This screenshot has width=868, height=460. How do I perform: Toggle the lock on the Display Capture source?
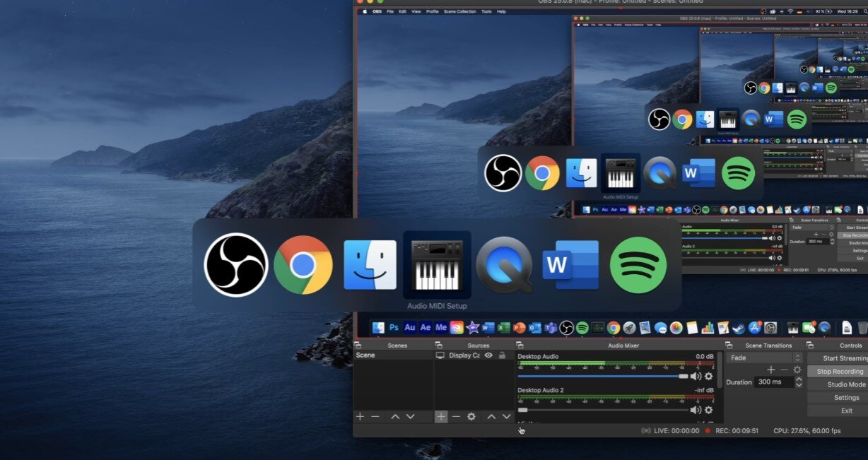tap(502, 355)
